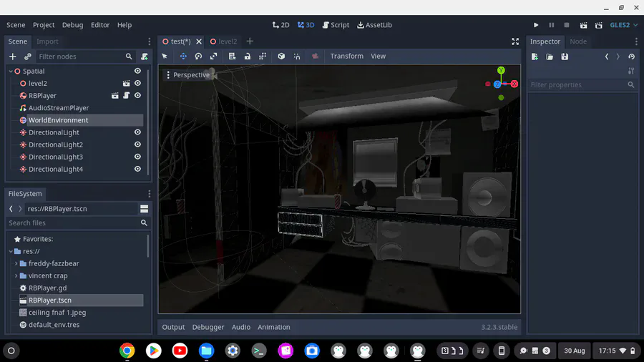Open the Perspective viewport menu

pos(187,74)
